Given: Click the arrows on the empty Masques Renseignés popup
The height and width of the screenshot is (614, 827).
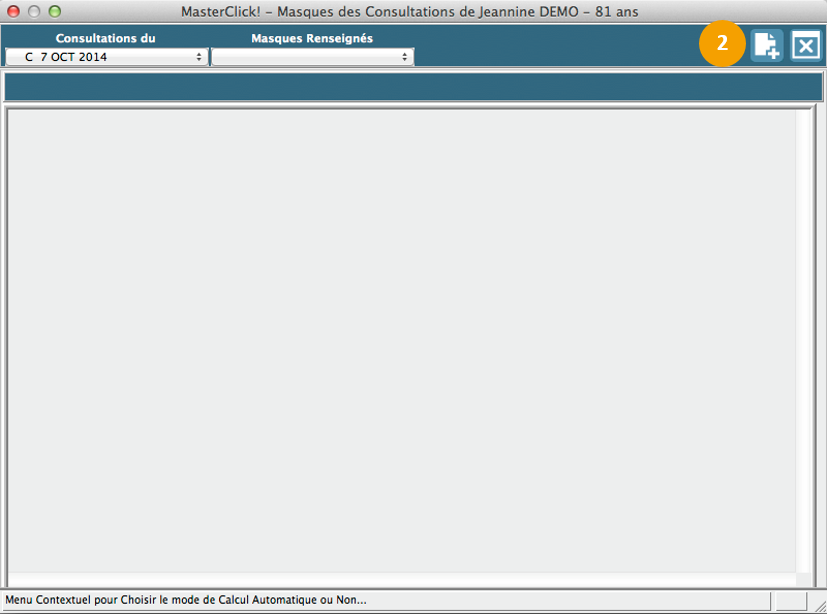Looking at the screenshot, I should pyautogui.click(x=405, y=57).
